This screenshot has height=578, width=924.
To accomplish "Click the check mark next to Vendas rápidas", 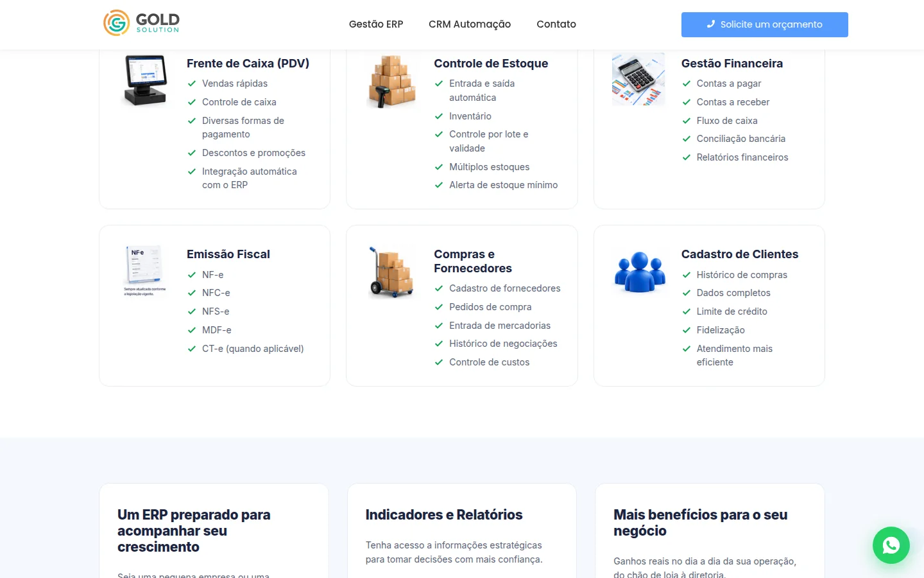I will pyautogui.click(x=191, y=83).
